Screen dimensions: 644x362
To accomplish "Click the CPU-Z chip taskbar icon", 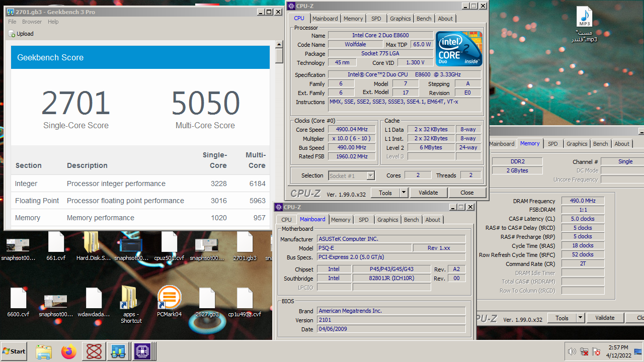I will click(x=142, y=351).
